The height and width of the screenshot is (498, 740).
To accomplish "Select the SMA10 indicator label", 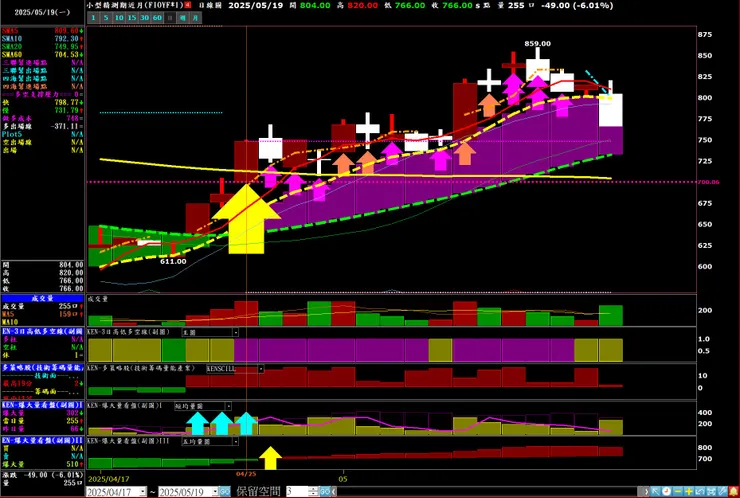I will tap(12, 39).
